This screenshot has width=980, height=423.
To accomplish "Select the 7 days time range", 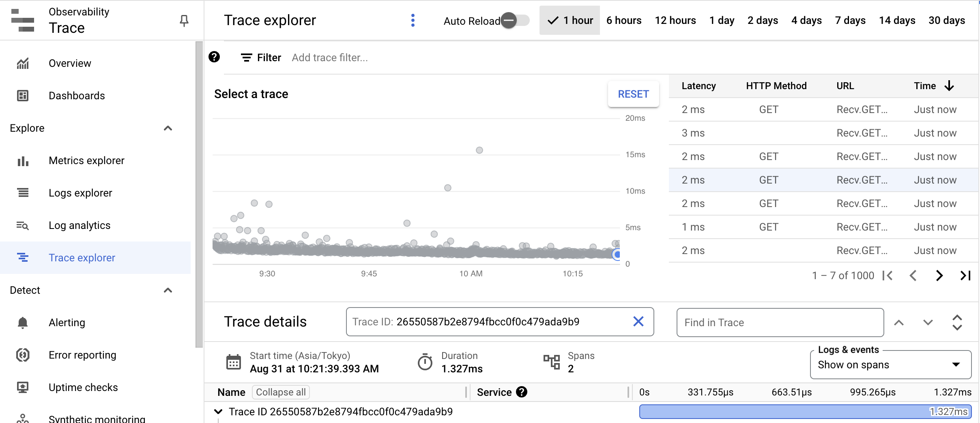I will (x=850, y=20).
